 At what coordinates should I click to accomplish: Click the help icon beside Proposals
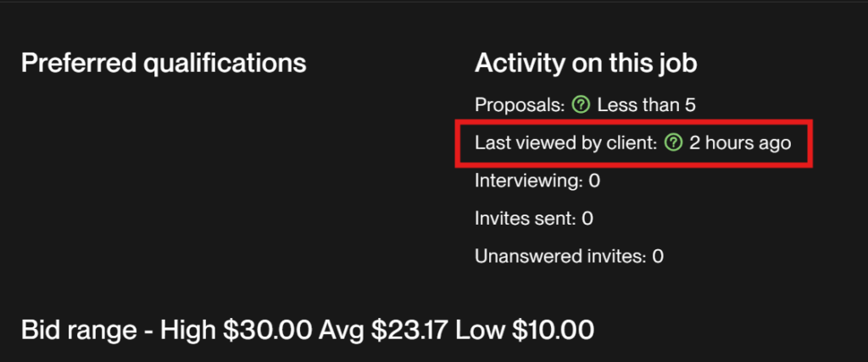click(581, 105)
